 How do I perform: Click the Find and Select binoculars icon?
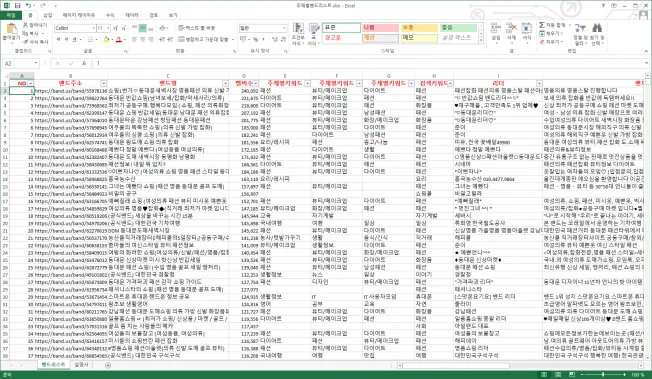coord(597,28)
